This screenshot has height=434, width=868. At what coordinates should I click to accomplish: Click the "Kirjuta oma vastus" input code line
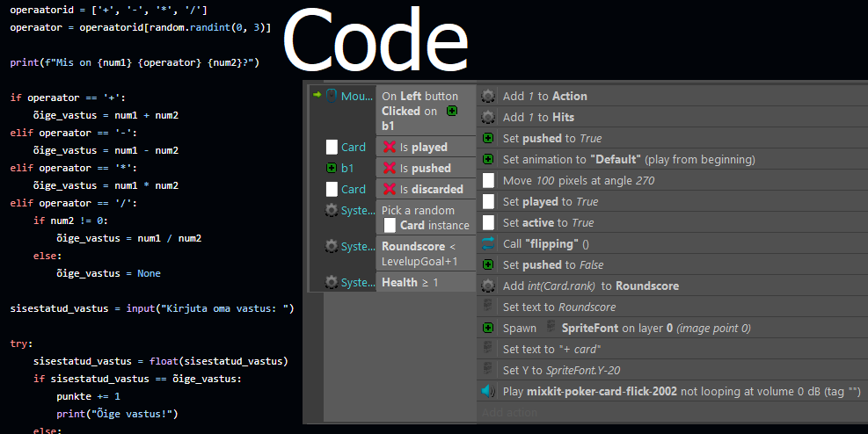pyautogui.click(x=152, y=308)
